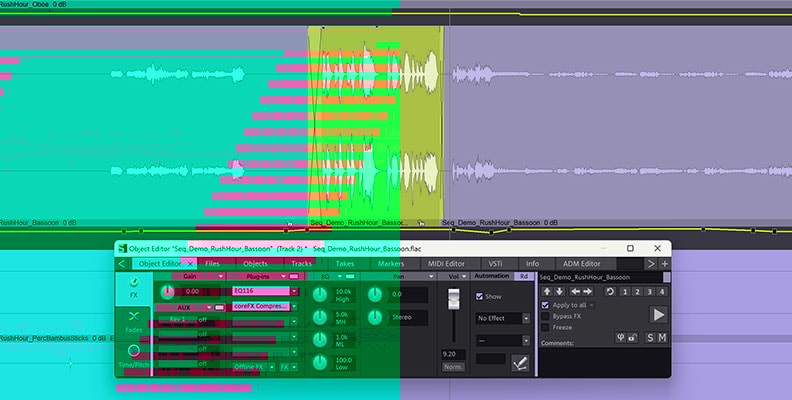
Task: Expand the EQ116 plug-in slot dropdown
Action: [x=295, y=290]
